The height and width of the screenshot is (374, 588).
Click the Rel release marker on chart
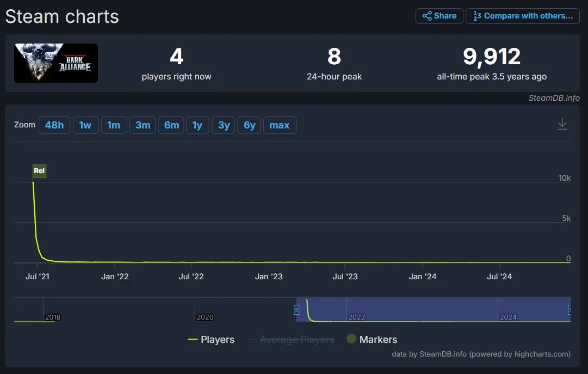point(39,171)
